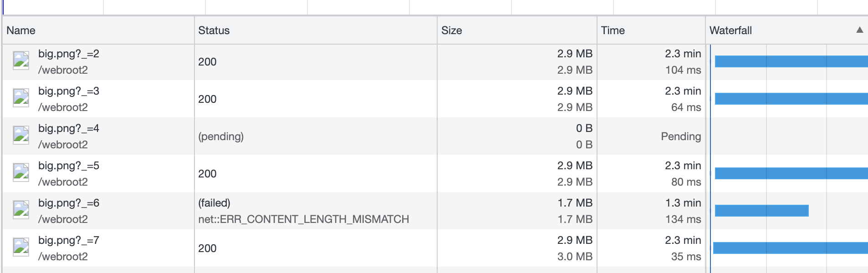Click waterfall bar for big.png?_=3
The image size is (868, 273).
[791, 99]
